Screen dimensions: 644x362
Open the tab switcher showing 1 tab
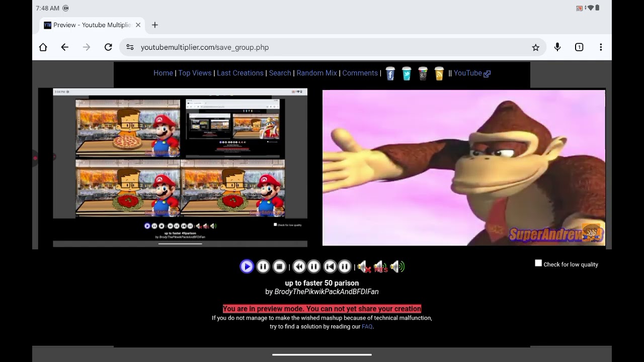(579, 47)
